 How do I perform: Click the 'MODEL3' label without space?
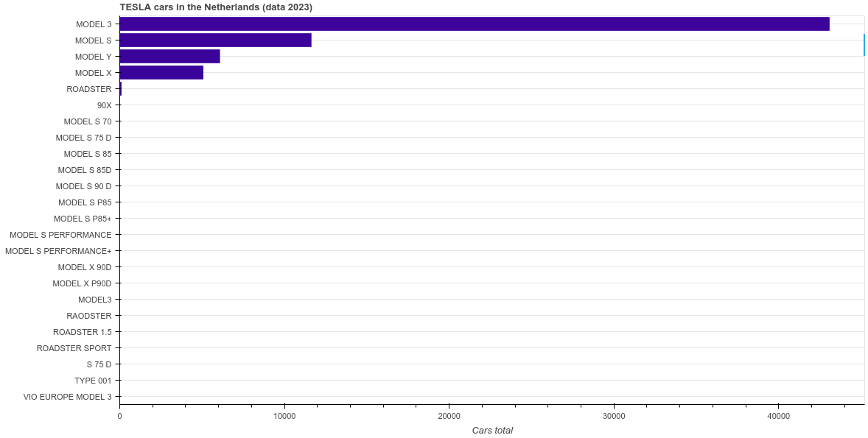click(x=94, y=300)
